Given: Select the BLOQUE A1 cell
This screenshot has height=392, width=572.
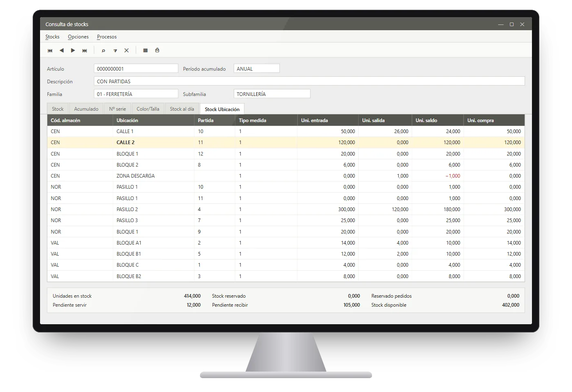Looking at the screenshot, I should click(x=153, y=243).
